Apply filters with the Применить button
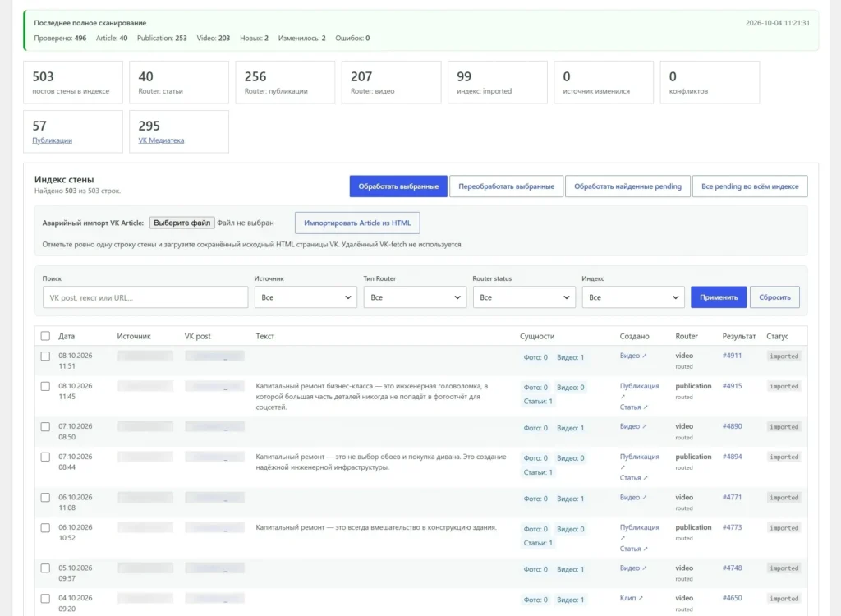This screenshot has width=841, height=616. (x=719, y=297)
